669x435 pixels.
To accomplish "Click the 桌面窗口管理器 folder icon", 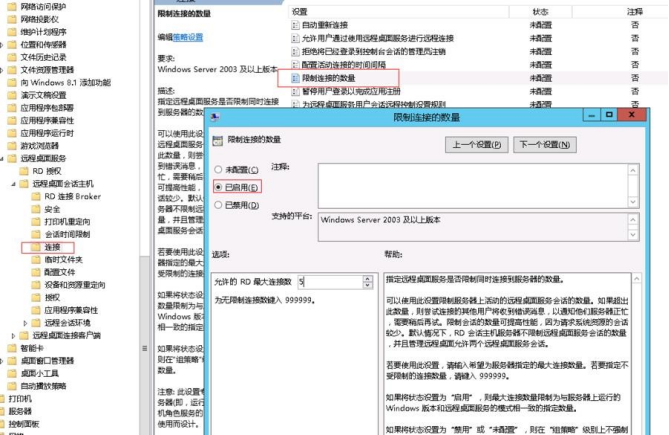I will pyautogui.click(x=12, y=361).
